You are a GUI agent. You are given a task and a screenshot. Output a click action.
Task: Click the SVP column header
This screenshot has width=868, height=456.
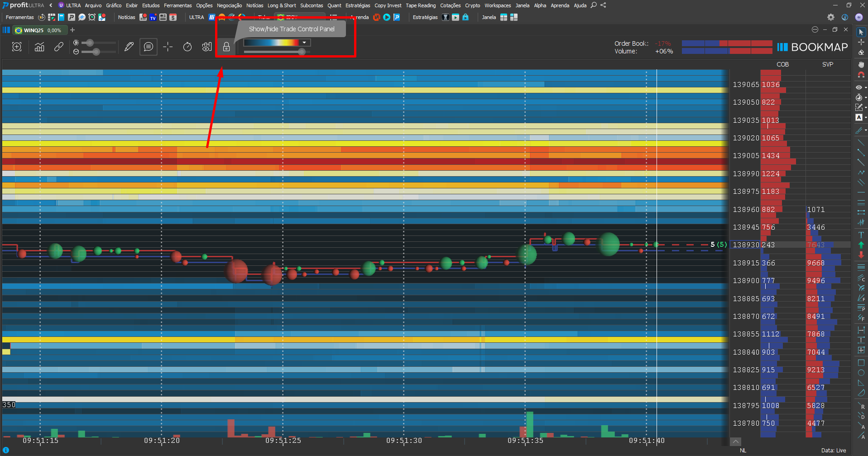pos(828,64)
